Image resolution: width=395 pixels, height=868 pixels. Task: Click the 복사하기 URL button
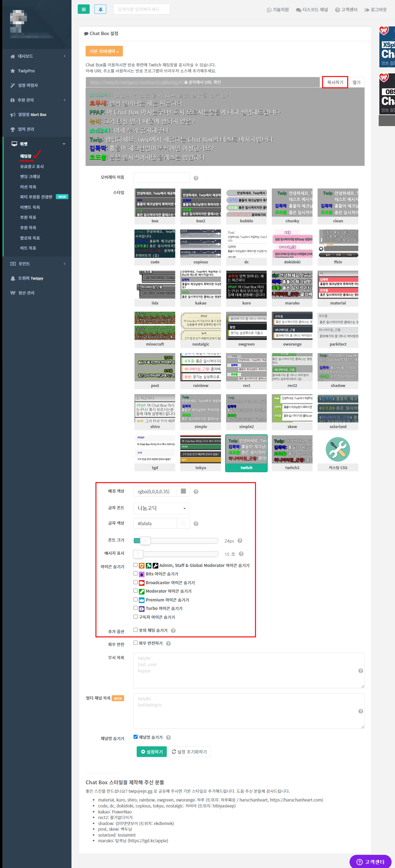335,82
